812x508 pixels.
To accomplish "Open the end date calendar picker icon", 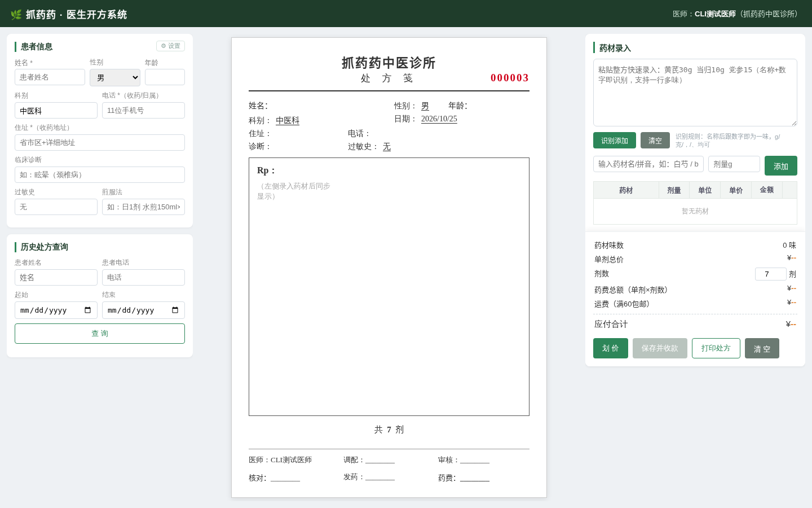I will point(175,310).
